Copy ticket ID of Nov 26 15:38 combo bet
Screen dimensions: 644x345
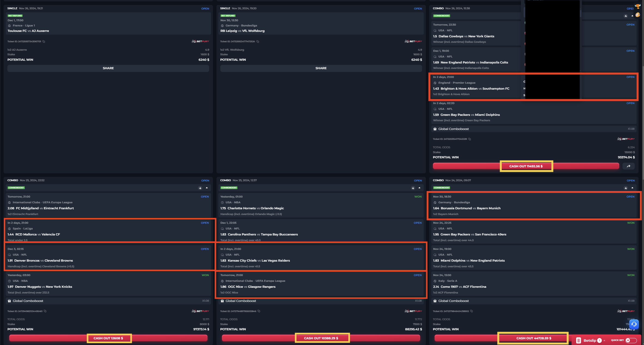pyautogui.click(x=469, y=139)
